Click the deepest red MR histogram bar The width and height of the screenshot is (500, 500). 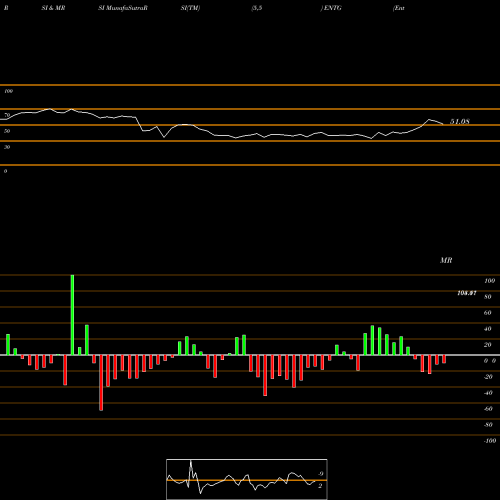[101, 383]
